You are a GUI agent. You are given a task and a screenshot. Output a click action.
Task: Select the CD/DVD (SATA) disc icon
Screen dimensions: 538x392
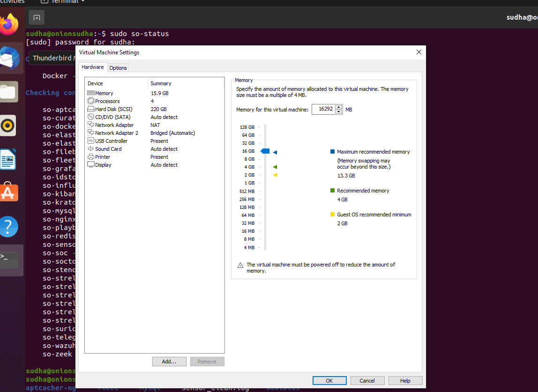click(90, 117)
